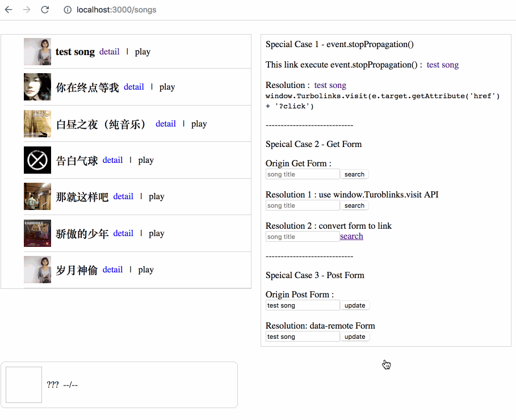Click the Special Case 1 heading
The image size is (516, 420).
click(339, 44)
